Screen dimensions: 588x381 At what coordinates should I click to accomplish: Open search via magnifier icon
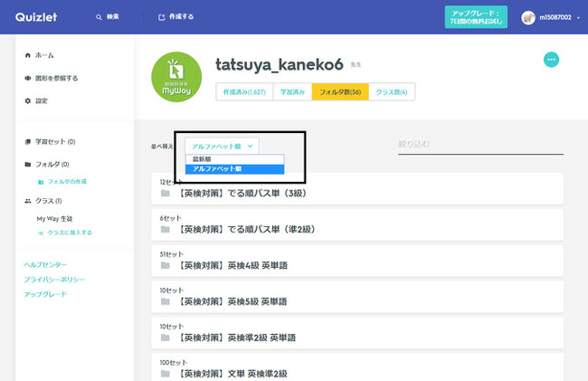point(99,17)
